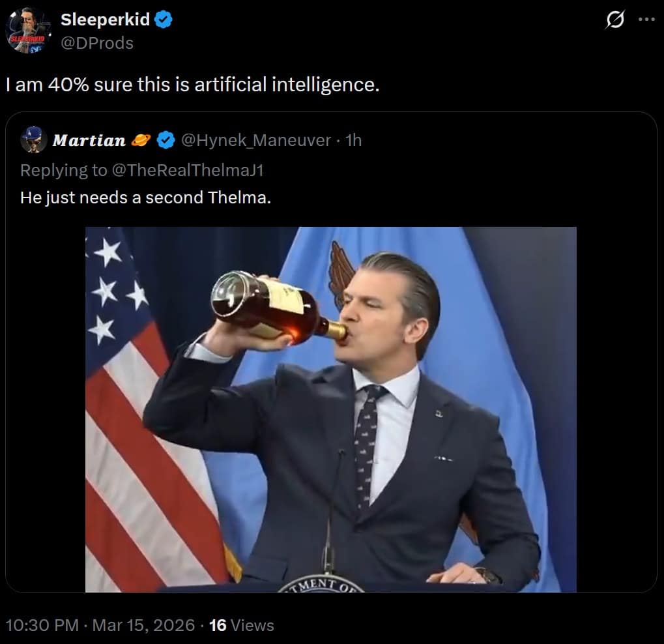Image resolution: width=664 pixels, height=644 pixels.
Task: Open the Grok analysis icon on the tweet
Action: [614, 21]
